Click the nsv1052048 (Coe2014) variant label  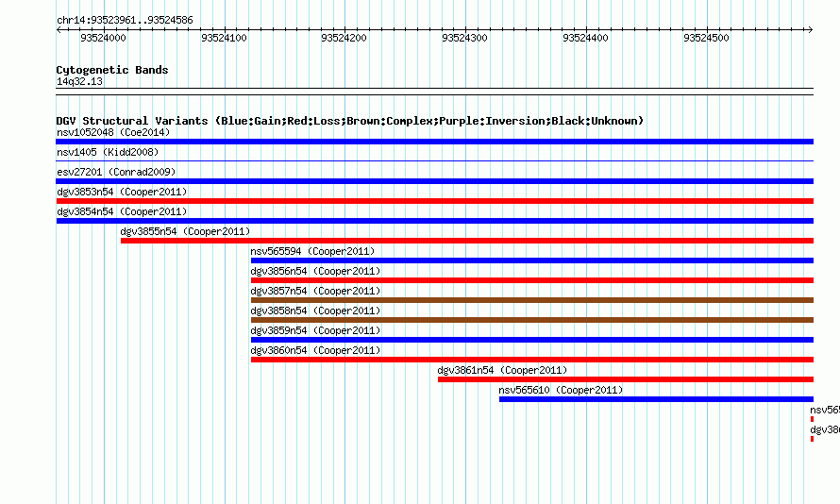(113, 132)
